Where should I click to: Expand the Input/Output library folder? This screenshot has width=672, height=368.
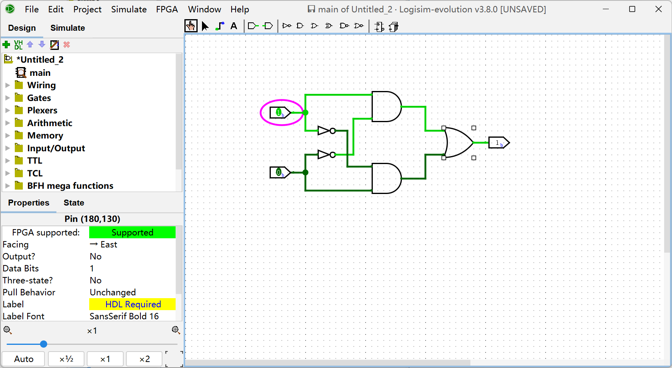click(x=7, y=148)
